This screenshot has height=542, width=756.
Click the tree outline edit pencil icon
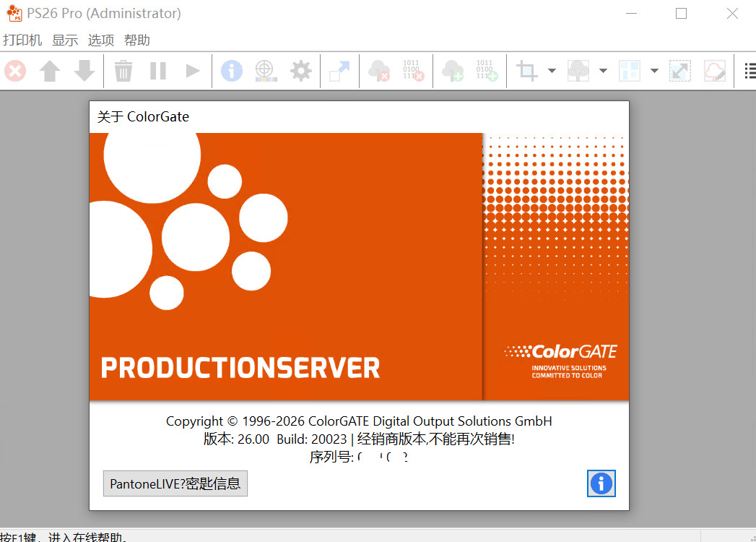coord(715,71)
